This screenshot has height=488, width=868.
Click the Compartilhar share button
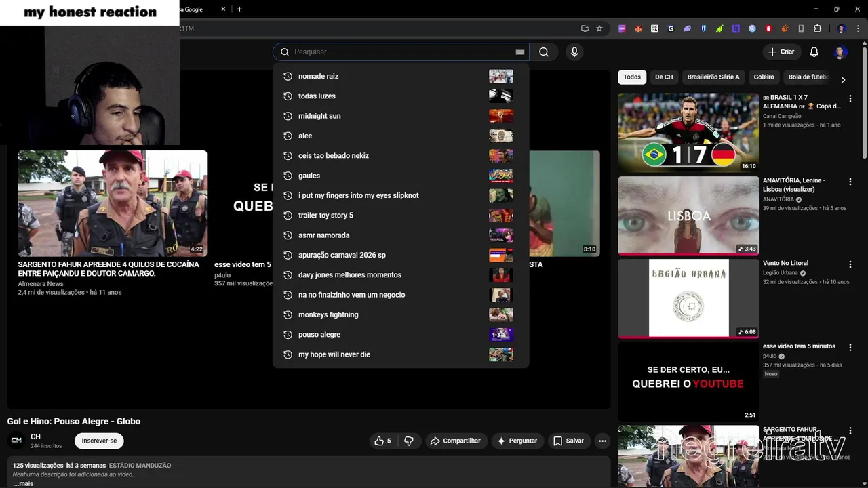[455, 441]
